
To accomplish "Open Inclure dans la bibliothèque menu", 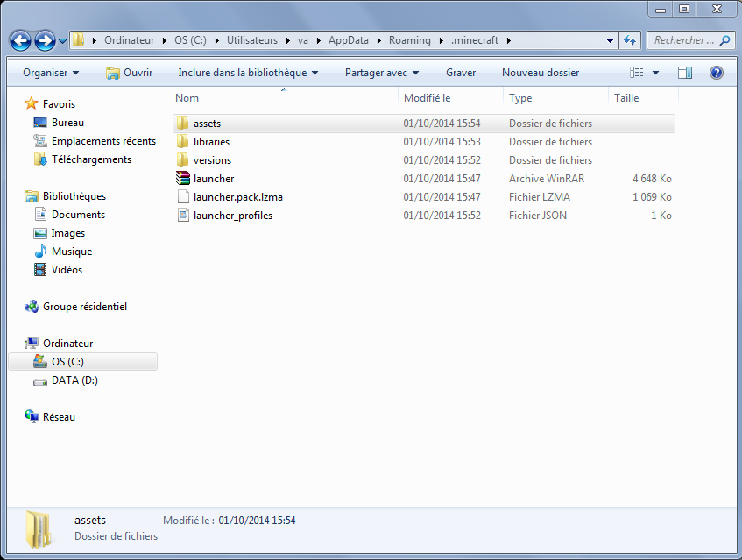I will pos(248,73).
